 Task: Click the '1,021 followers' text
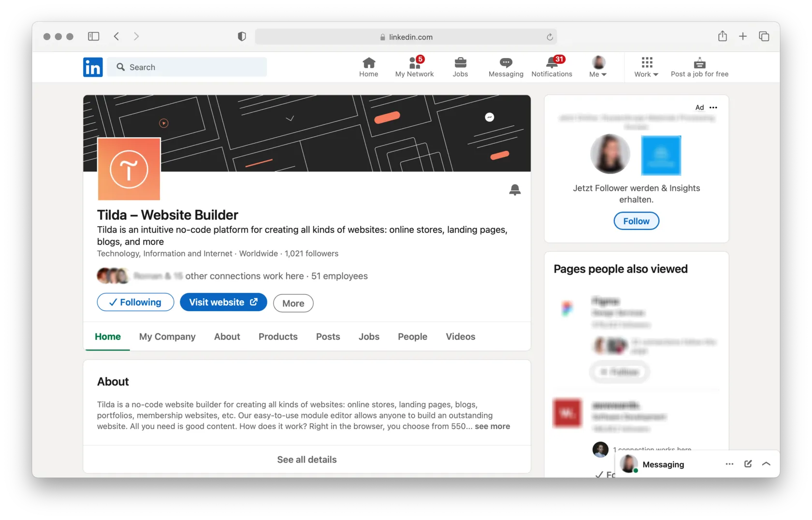(312, 253)
